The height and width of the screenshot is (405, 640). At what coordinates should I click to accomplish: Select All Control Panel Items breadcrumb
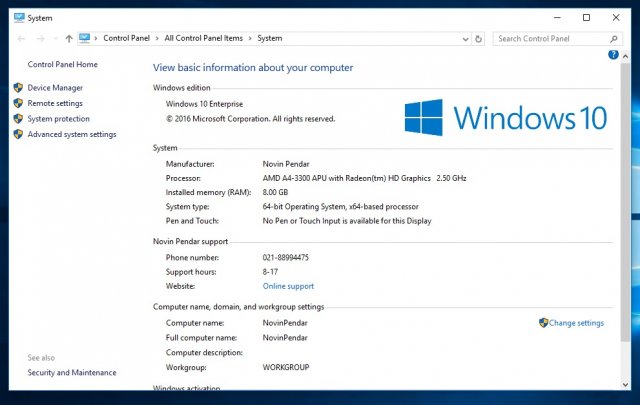coord(204,38)
